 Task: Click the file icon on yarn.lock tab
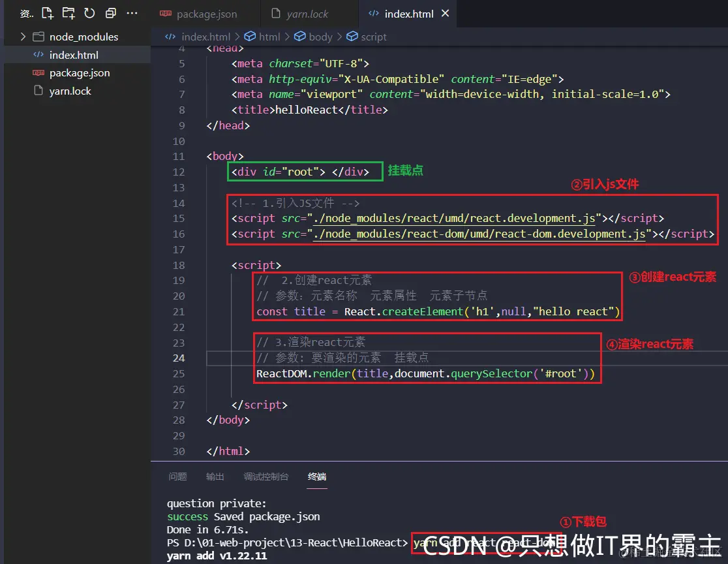(x=275, y=14)
